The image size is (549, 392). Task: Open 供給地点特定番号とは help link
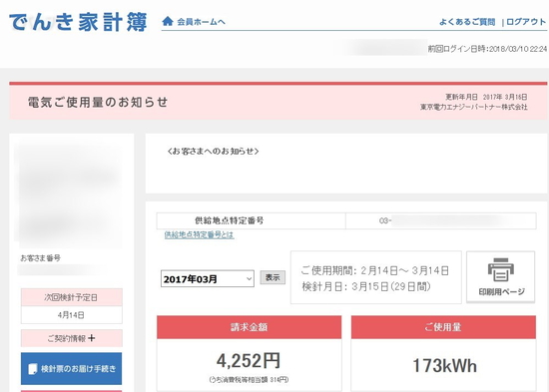pos(199,234)
